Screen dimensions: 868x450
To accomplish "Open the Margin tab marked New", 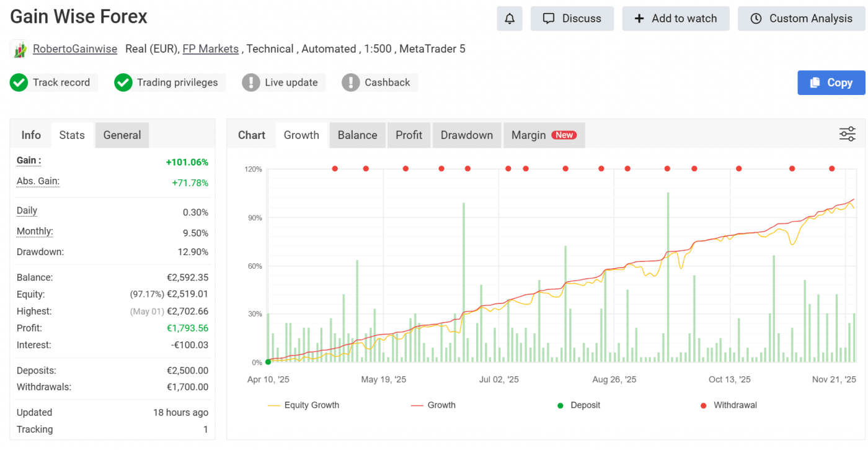I will [x=543, y=135].
